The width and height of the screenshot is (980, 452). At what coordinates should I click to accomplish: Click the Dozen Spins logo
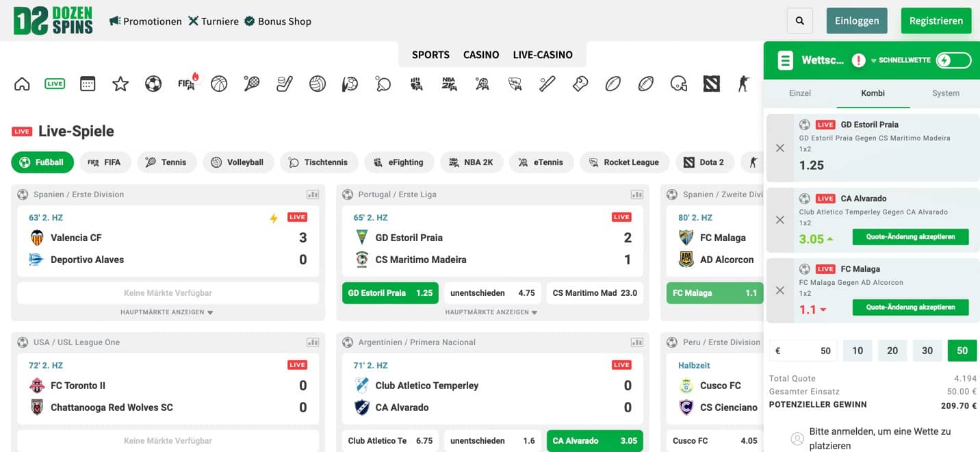[x=53, y=21]
